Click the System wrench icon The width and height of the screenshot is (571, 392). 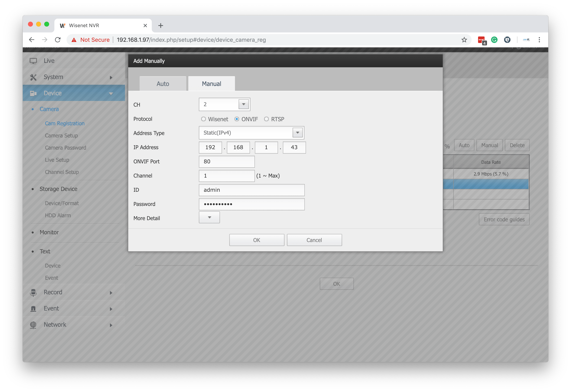33,77
